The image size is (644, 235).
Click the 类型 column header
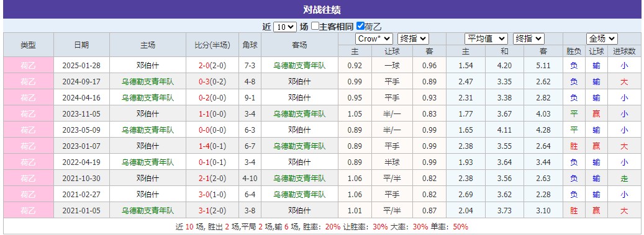pos(29,45)
